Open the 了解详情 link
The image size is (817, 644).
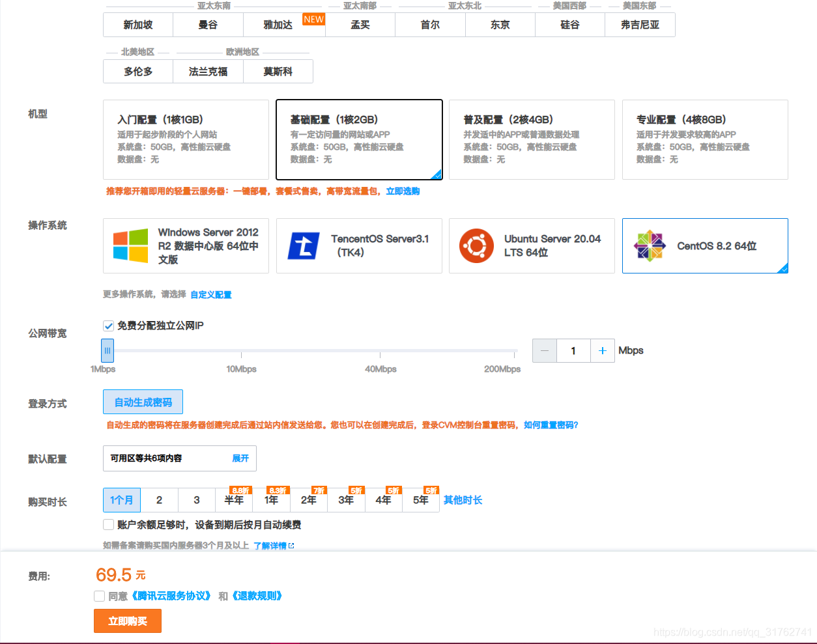click(270, 546)
